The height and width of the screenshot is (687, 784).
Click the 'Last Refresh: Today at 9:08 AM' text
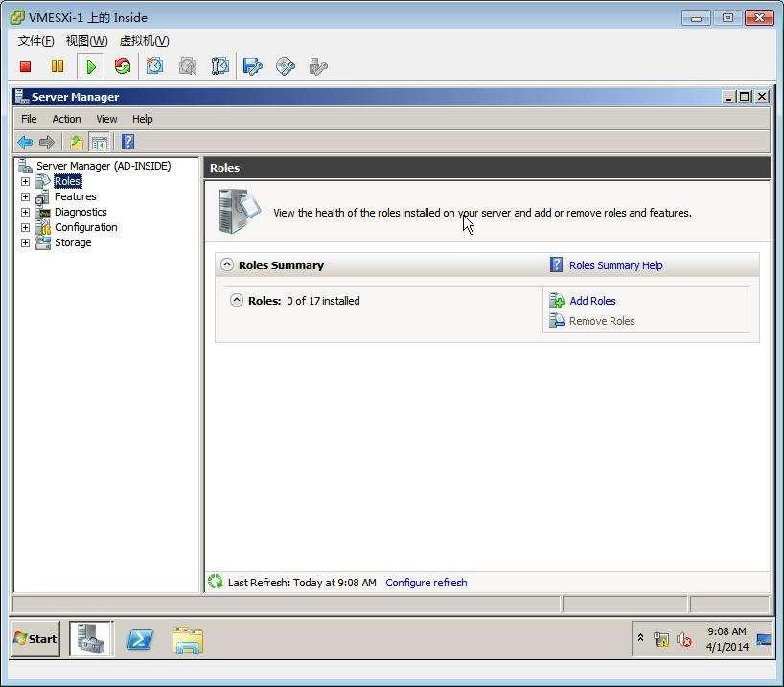[302, 583]
